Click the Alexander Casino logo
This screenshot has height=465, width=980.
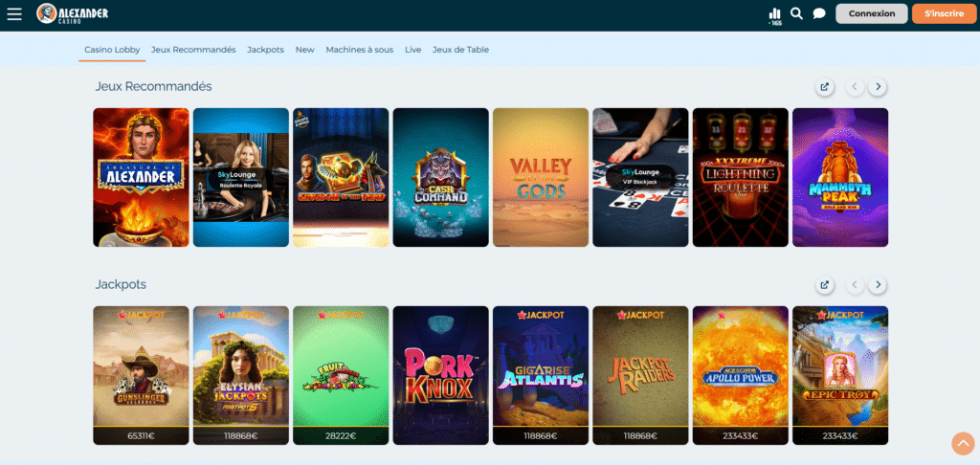[73, 13]
